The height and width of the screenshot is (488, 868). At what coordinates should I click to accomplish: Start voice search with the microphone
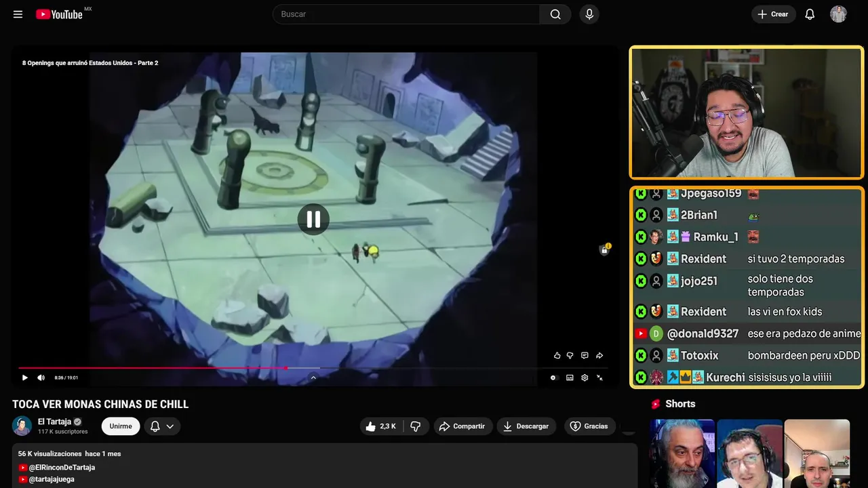tap(589, 14)
